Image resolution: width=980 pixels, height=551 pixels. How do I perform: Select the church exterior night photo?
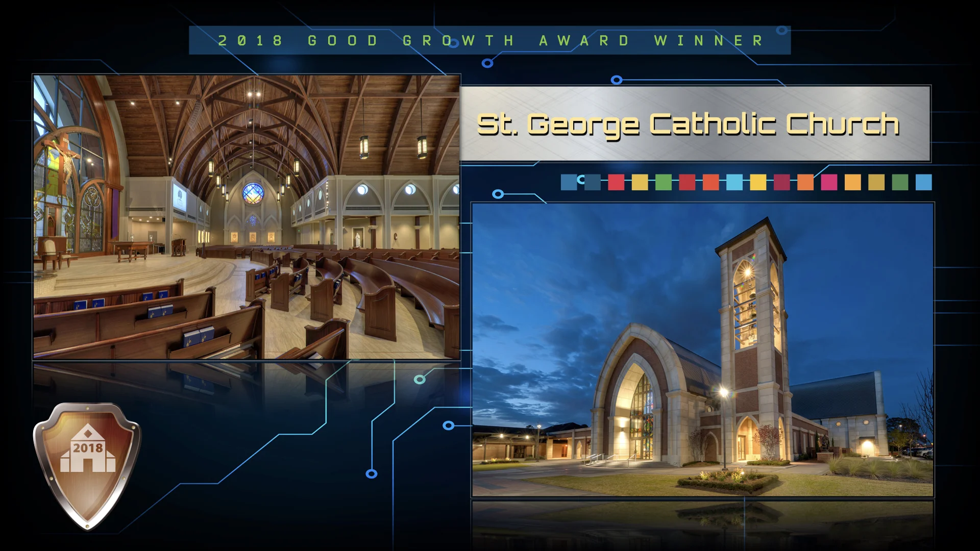coord(703,350)
